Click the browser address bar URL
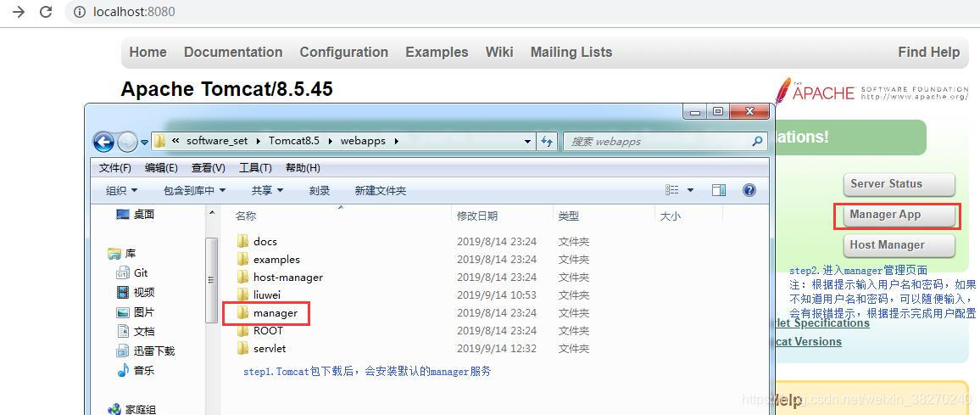This screenshot has height=415, width=980. [x=134, y=12]
